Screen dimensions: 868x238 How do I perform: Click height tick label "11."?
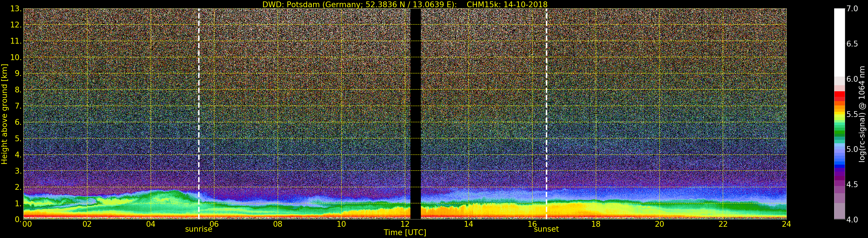point(16,41)
